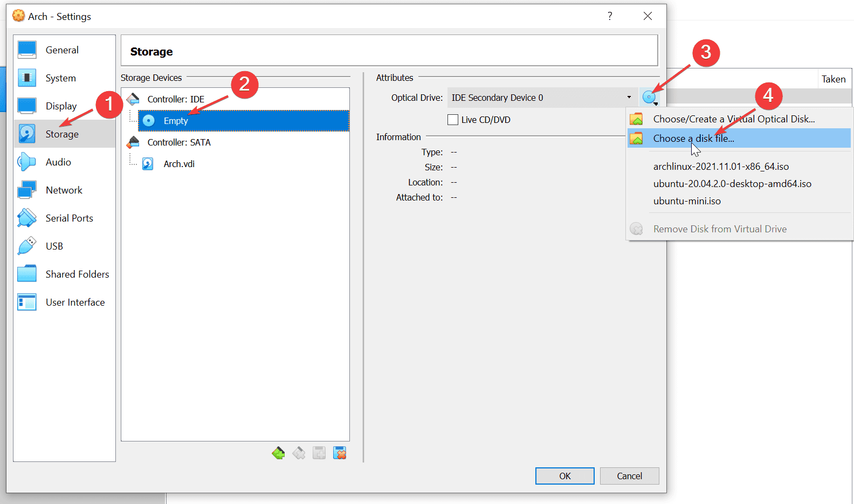The width and height of the screenshot is (854, 504).
Task: Click the Choose/Create Virtual Optical Disk icon
Action: (636, 119)
